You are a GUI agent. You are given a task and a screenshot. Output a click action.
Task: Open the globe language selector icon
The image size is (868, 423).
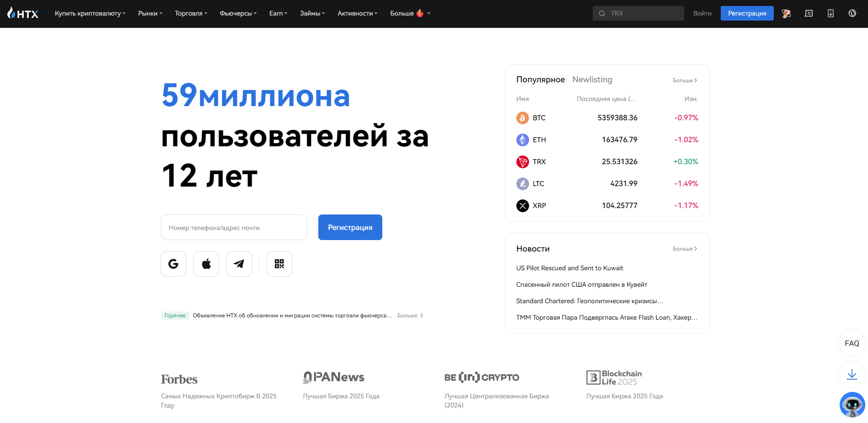click(x=852, y=13)
